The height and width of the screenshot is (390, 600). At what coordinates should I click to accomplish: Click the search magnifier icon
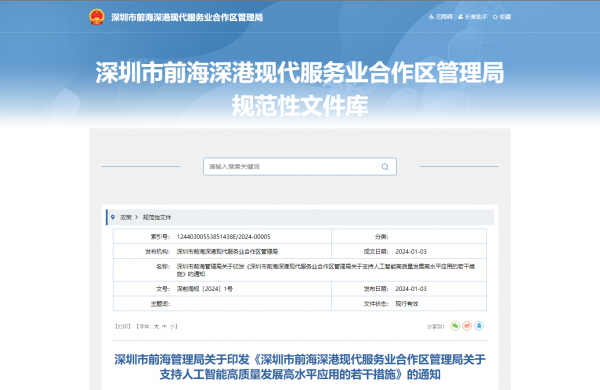385,166
